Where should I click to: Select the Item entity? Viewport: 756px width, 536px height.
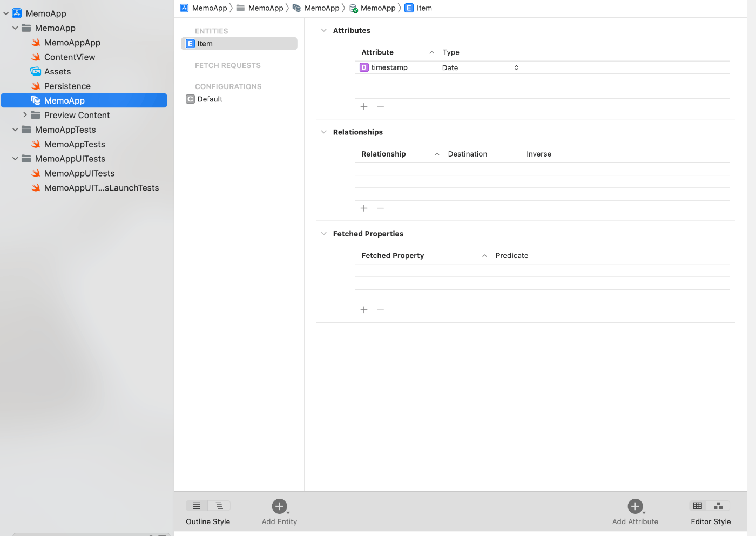pyautogui.click(x=239, y=44)
